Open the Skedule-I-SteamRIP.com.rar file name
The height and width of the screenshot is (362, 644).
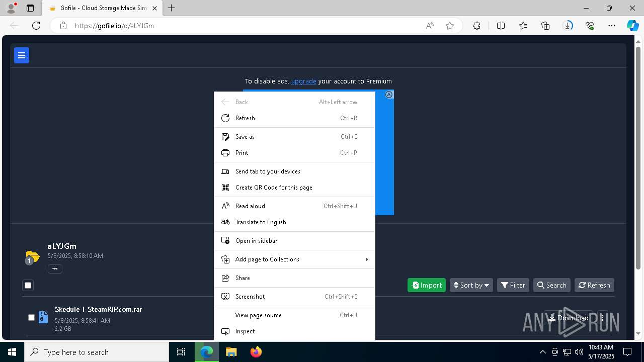point(98,309)
